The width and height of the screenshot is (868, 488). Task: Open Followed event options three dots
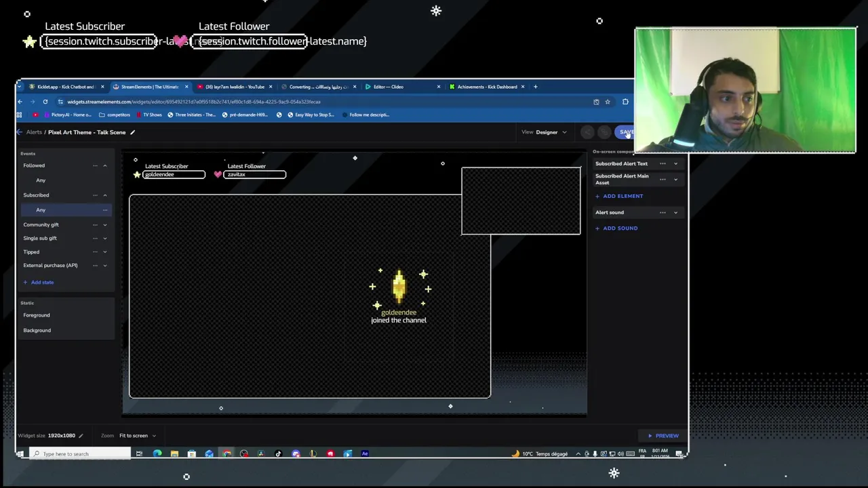click(x=95, y=165)
